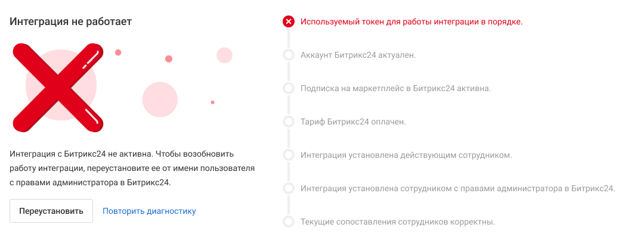644x243 pixels.
Task: Click the step circle beside 'Аккаунт Битрикс24 актуален'
Action: click(289, 55)
